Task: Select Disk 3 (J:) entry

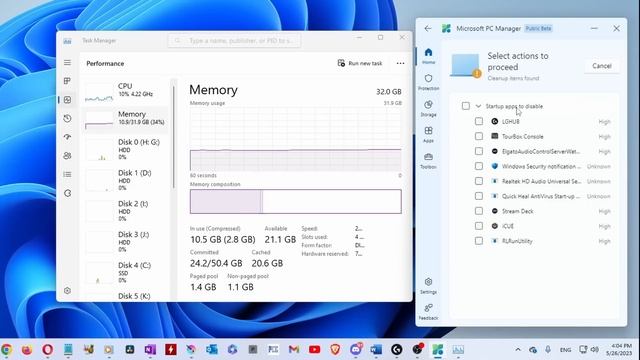Action: point(125,242)
